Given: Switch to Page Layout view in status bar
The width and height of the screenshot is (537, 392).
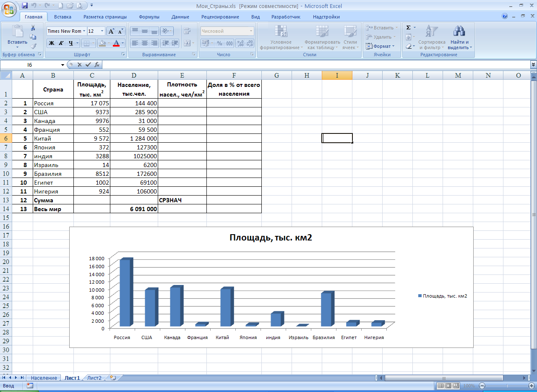Looking at the screenshot, I should click(448, 386).
